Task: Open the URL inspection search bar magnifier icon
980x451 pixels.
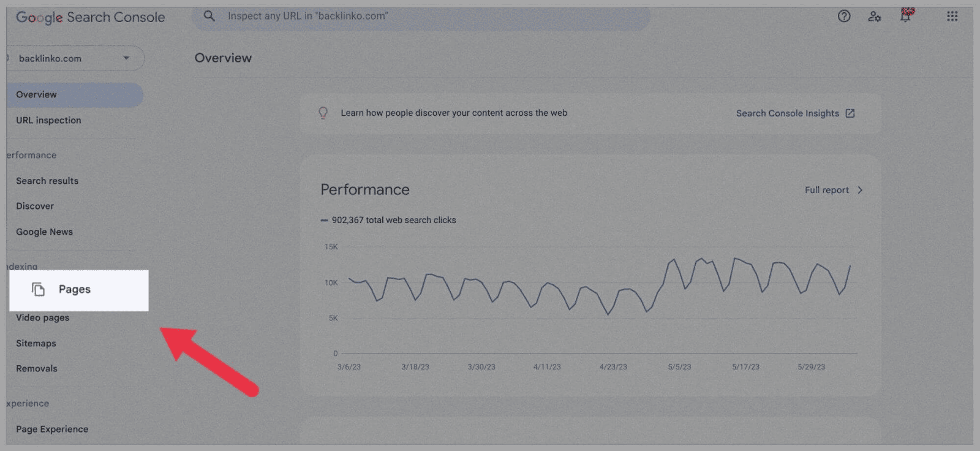Action: pos(209,16)
